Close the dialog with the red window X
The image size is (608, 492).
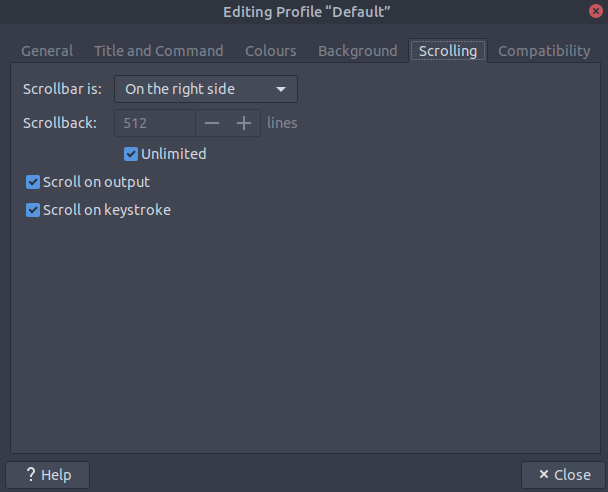coord(596,11)
